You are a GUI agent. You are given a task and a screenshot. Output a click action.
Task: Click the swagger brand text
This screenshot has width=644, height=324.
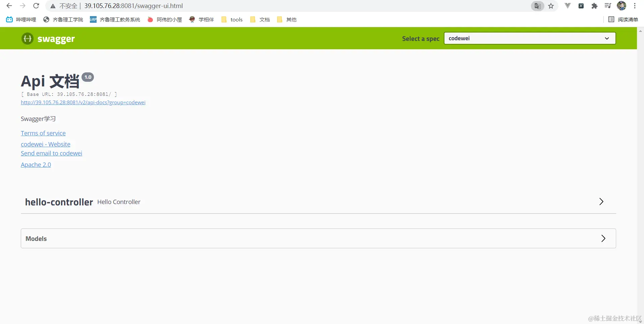(x=56, y=39)
